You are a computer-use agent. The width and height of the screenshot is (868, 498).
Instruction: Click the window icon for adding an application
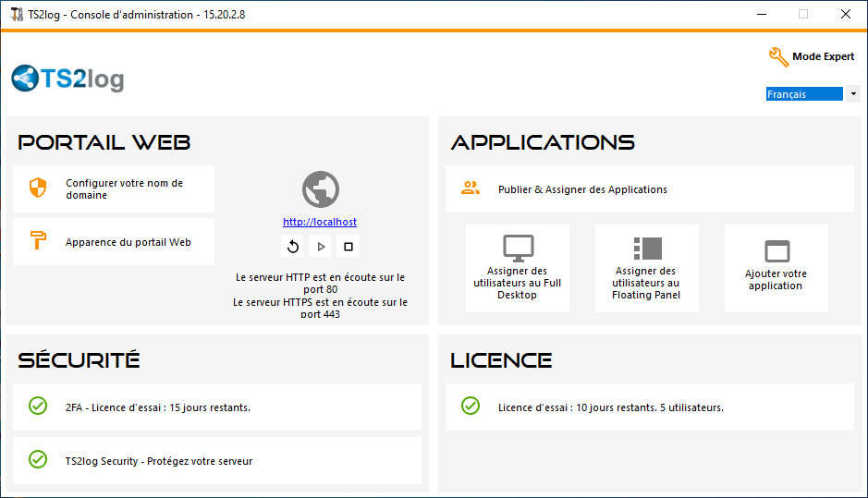click(777, 250)
